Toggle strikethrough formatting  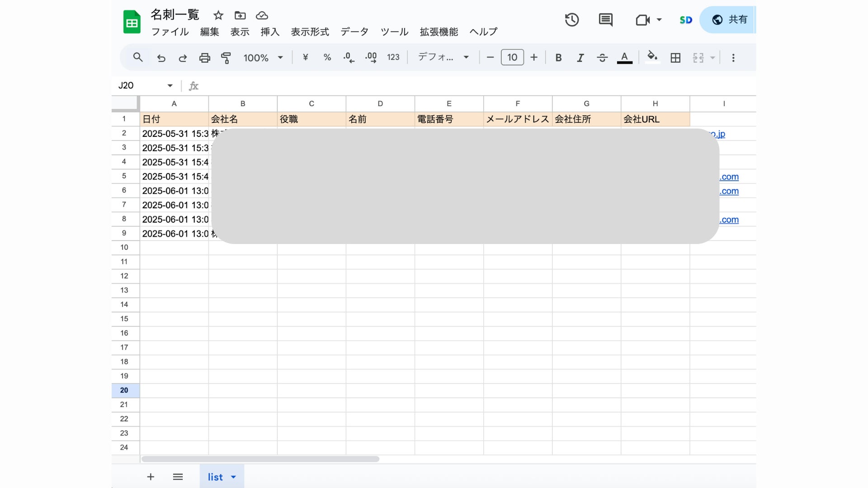(x=602, y=58)
